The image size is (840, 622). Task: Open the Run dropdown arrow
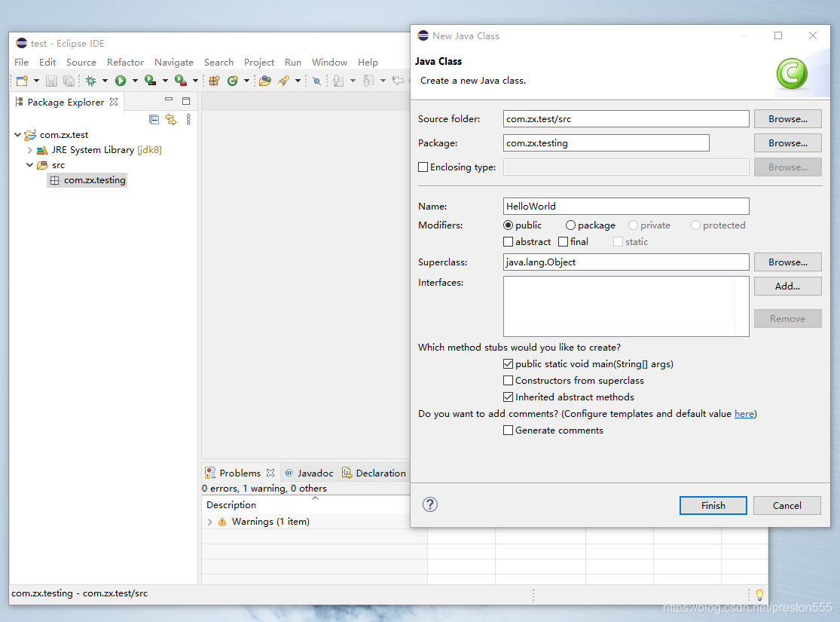pos(135,81)
